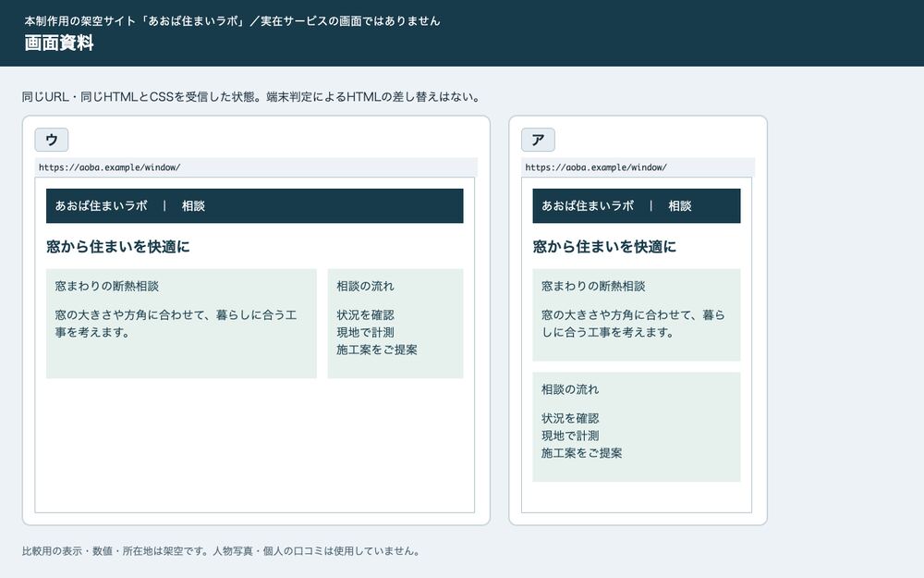Click the card description paragraph in panel ウ

pyautogui.click(x=176, y=323)
